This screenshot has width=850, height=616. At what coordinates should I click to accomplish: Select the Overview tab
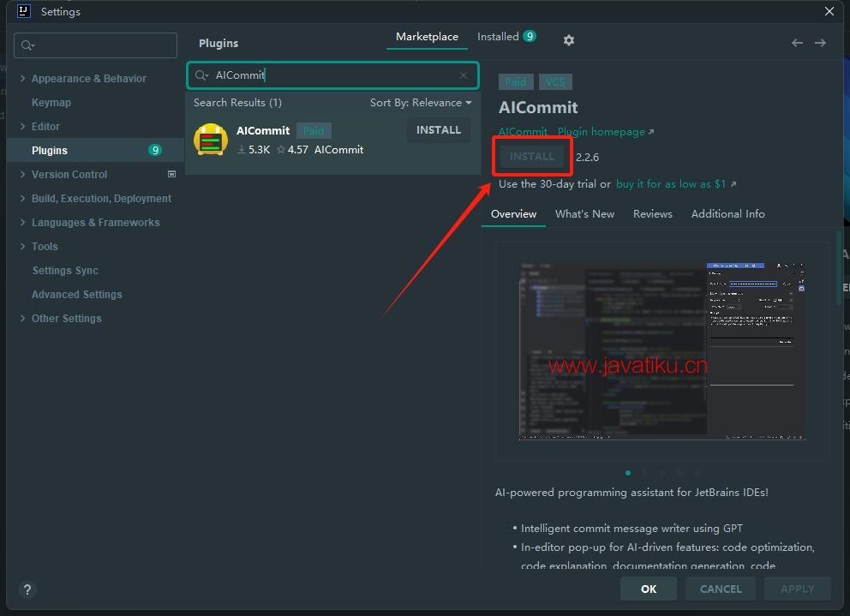[513, 214]
